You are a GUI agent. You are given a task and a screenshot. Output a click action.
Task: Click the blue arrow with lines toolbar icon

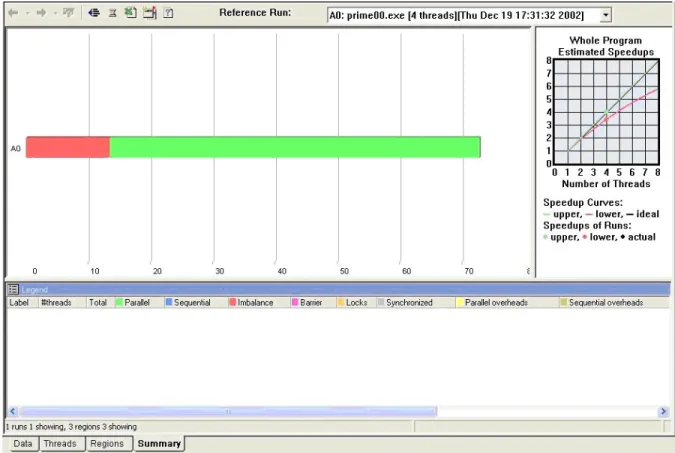(94, 13)
